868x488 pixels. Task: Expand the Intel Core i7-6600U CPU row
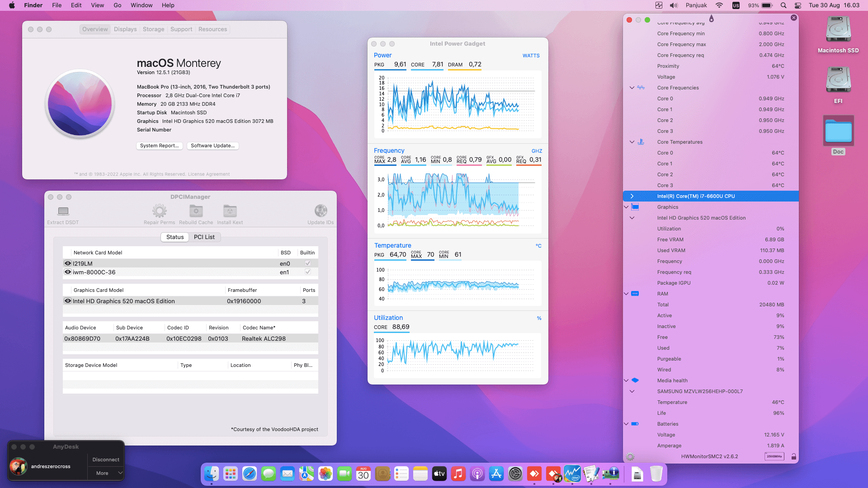[632, 196]
